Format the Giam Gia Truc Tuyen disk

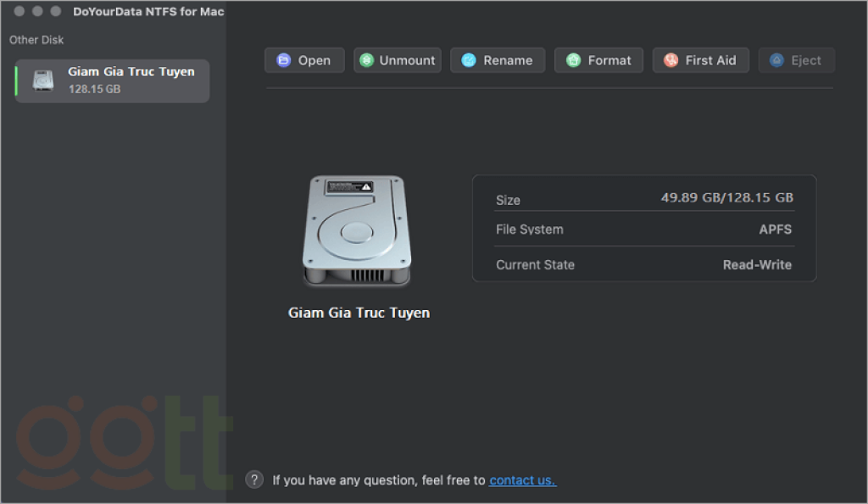[598, 60]
